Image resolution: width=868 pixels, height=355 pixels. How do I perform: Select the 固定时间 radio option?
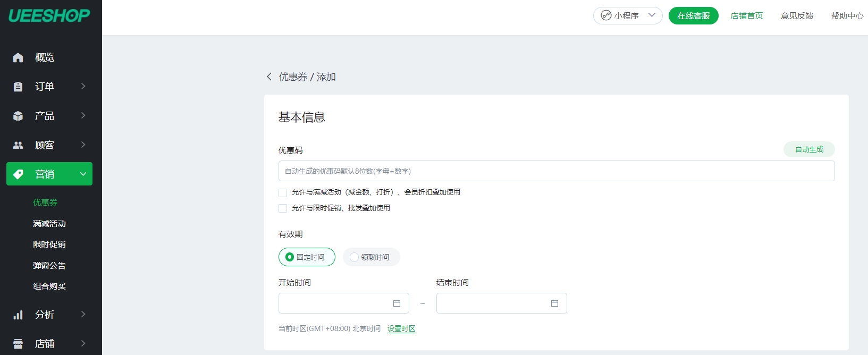click(x=307, y=257)
